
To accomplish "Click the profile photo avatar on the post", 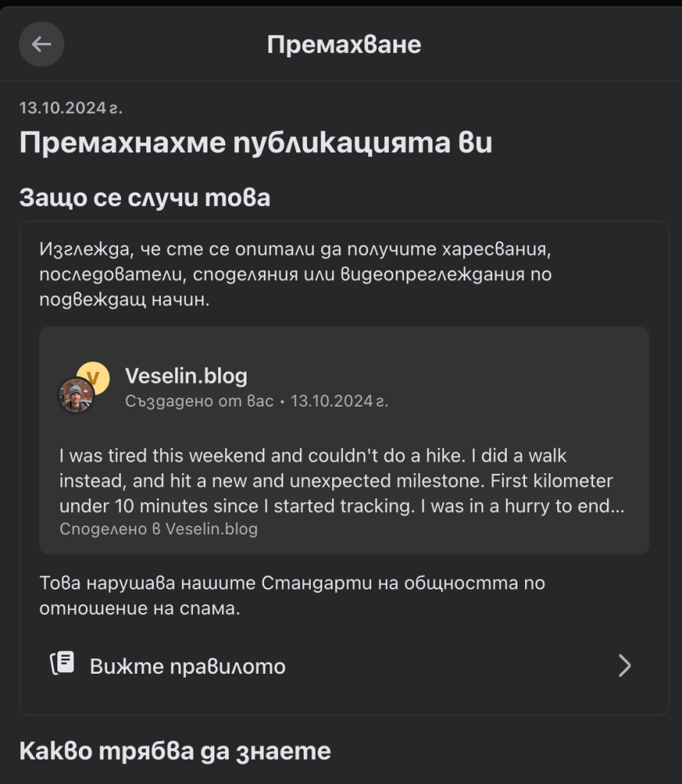I will tap(76, 395).
